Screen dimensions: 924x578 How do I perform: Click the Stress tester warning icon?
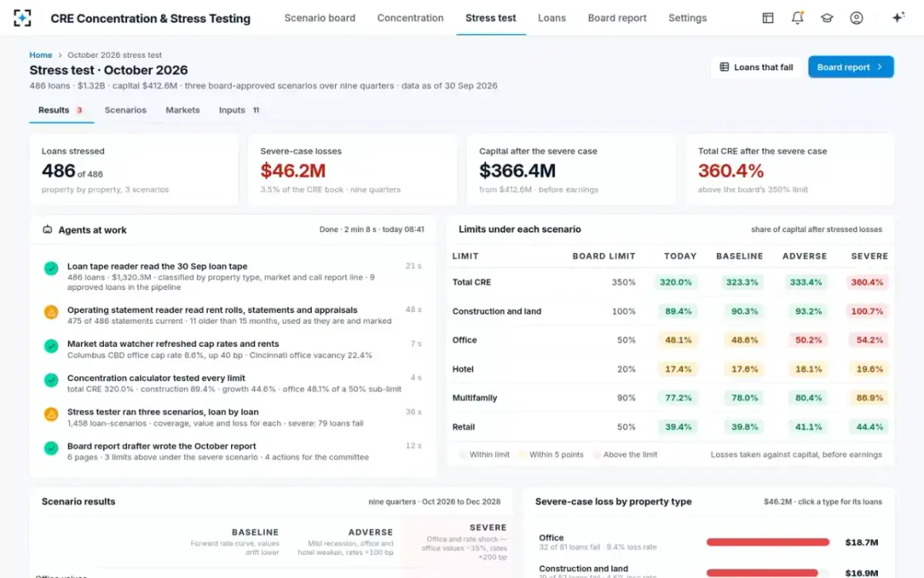tap(51, 414)
